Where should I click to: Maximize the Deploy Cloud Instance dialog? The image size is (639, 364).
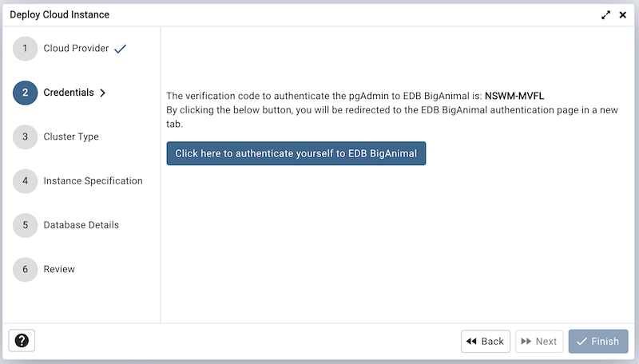pos(606,15)
